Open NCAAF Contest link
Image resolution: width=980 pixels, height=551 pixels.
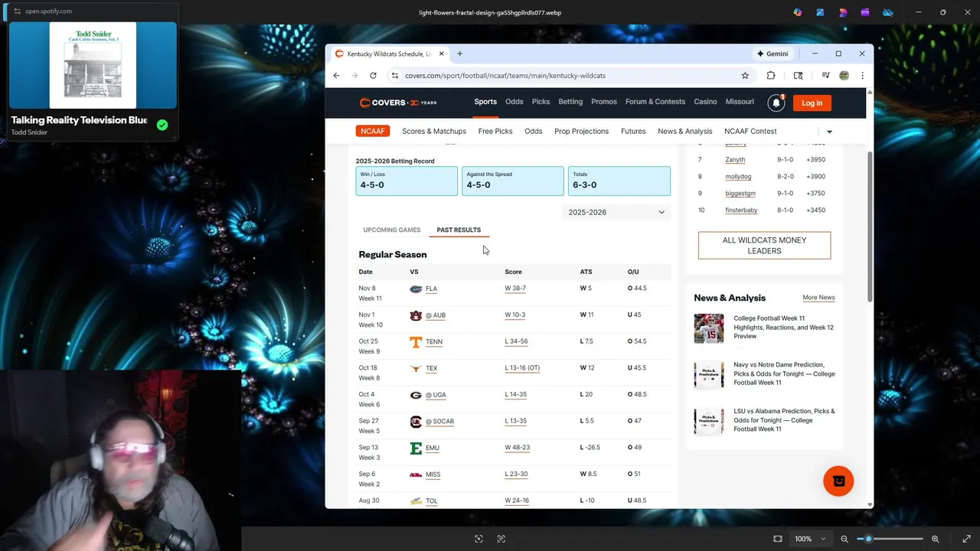point(750,131)
